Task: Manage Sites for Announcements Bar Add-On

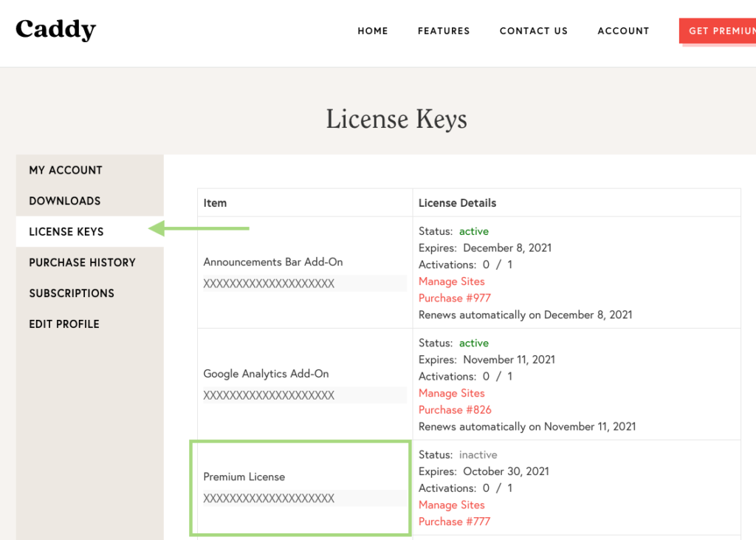Action: [451, 281]
